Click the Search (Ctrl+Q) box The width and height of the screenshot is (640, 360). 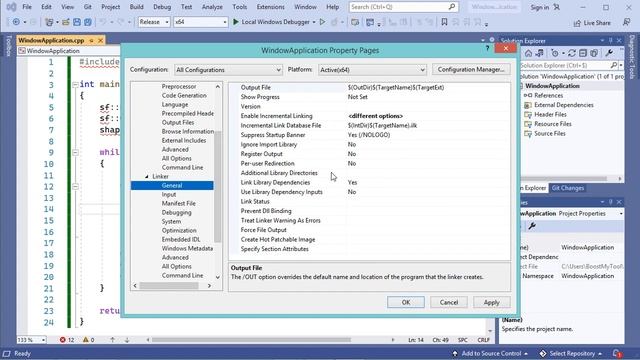[x=404, y=7]
